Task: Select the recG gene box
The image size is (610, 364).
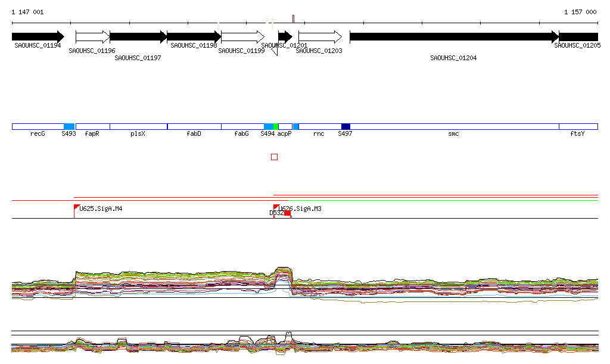Action: coord(38,126)
